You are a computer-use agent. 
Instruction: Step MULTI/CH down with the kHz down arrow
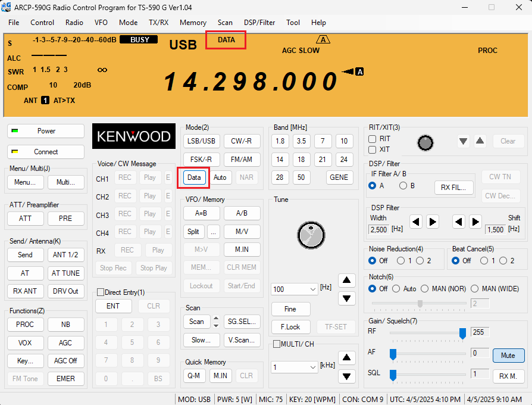point(346,376)
